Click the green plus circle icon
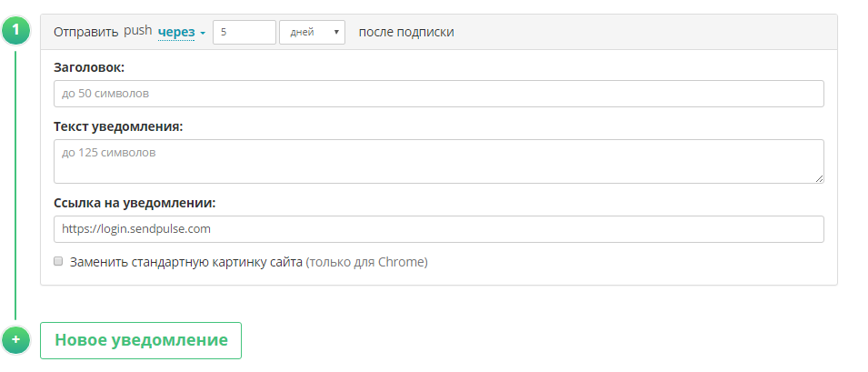Viewport: 868px width, 372px height. pyautogui.click(x=16, y=339)
